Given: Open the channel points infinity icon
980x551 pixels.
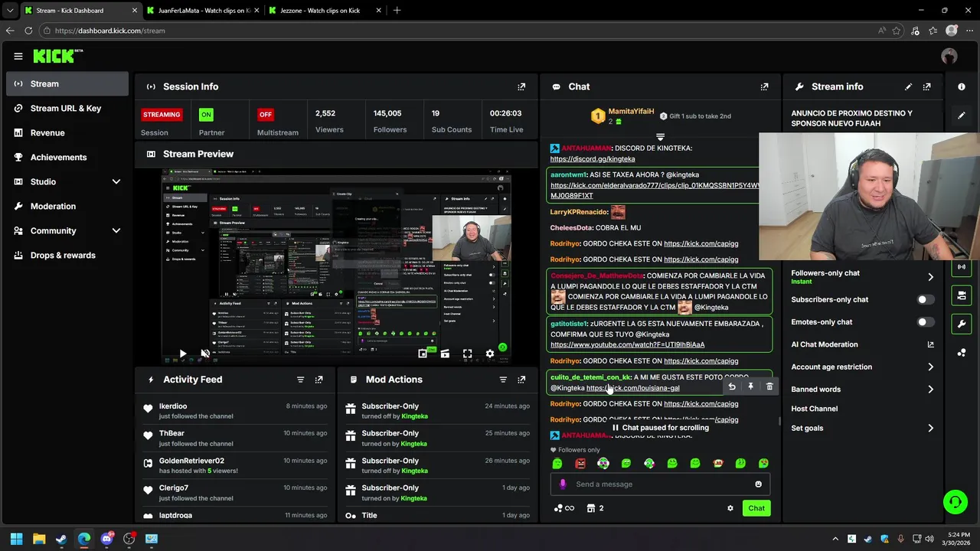Looking at the screenshot, I should point(564,508).
